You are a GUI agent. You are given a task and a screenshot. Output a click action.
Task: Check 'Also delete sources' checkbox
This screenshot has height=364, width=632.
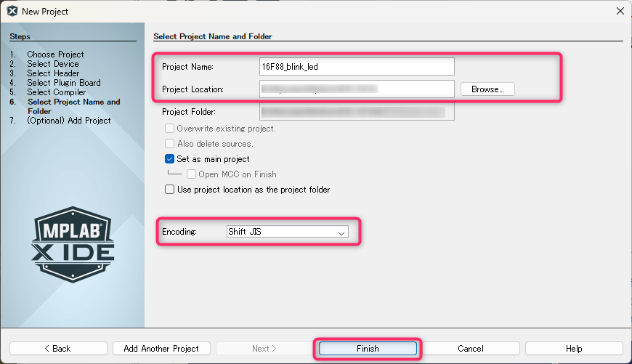click(169, 144)
